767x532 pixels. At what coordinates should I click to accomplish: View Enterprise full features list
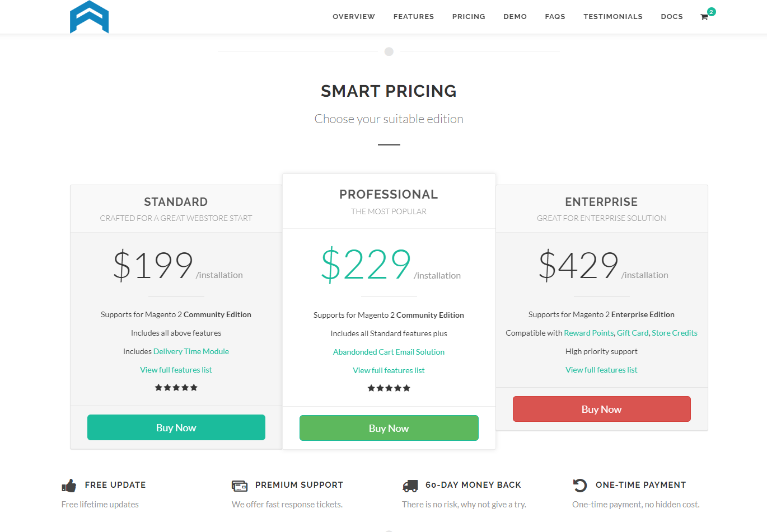tap(601, 370)
